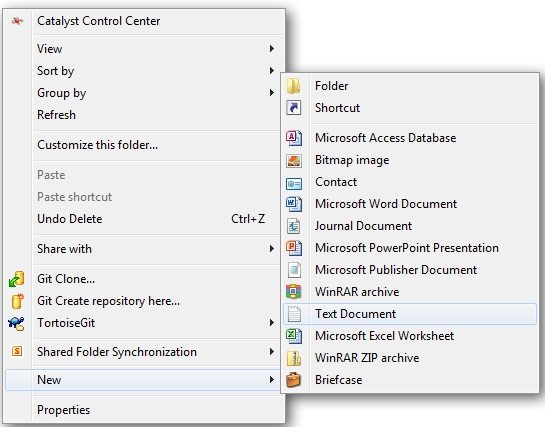Expand the Sort by submenu arrow
The image size is (545, 427).
(x=271, y=71)
